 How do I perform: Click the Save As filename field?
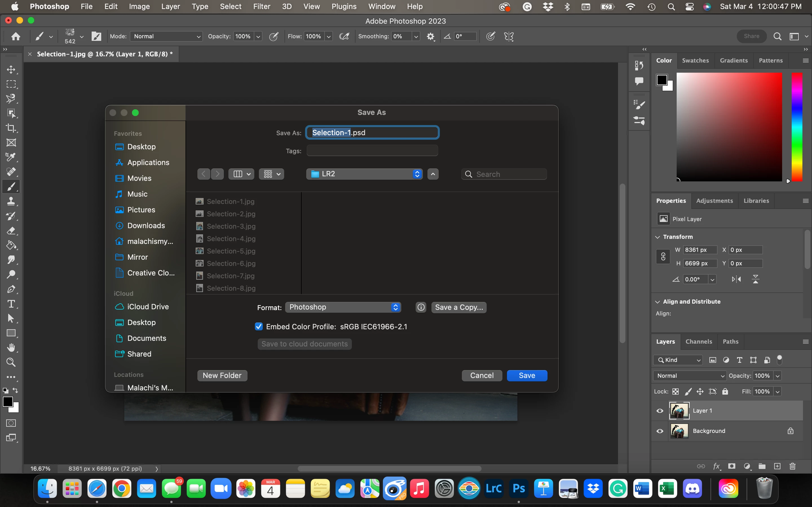[372, 132]
